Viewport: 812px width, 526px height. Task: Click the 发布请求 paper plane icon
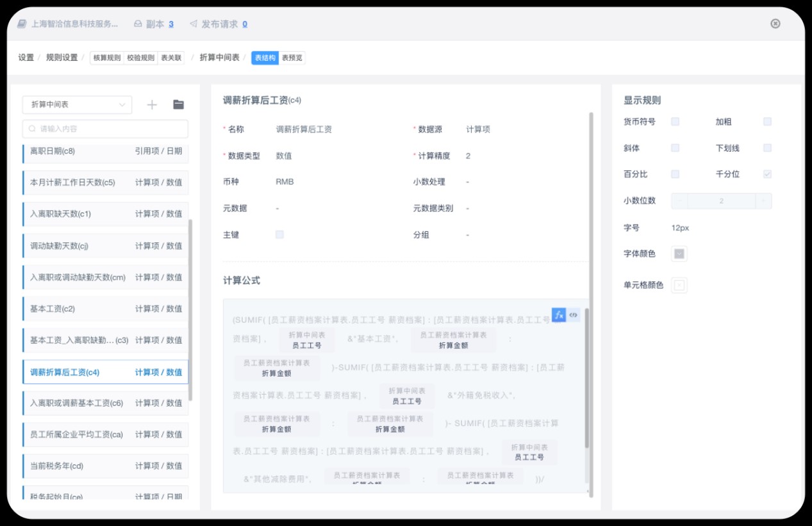pyautogui.click(x=194, y=24)
